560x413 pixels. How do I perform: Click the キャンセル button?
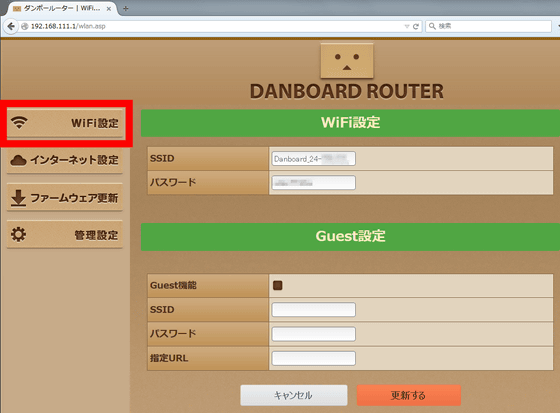[294, 395]
